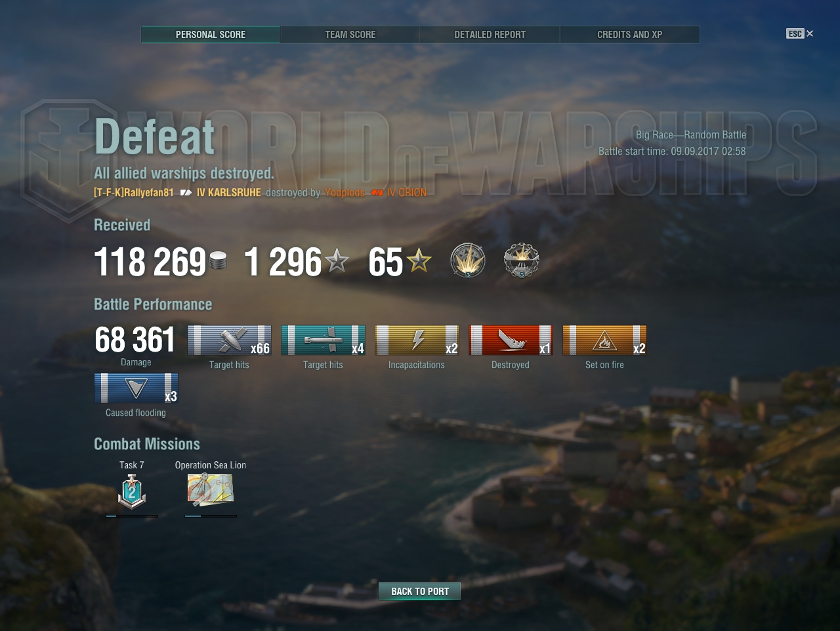The height and width of the screenshot is (631, 840).
Task: Click the gold star free XP icon
Action: pyautogui.click(x=419, y=261)
